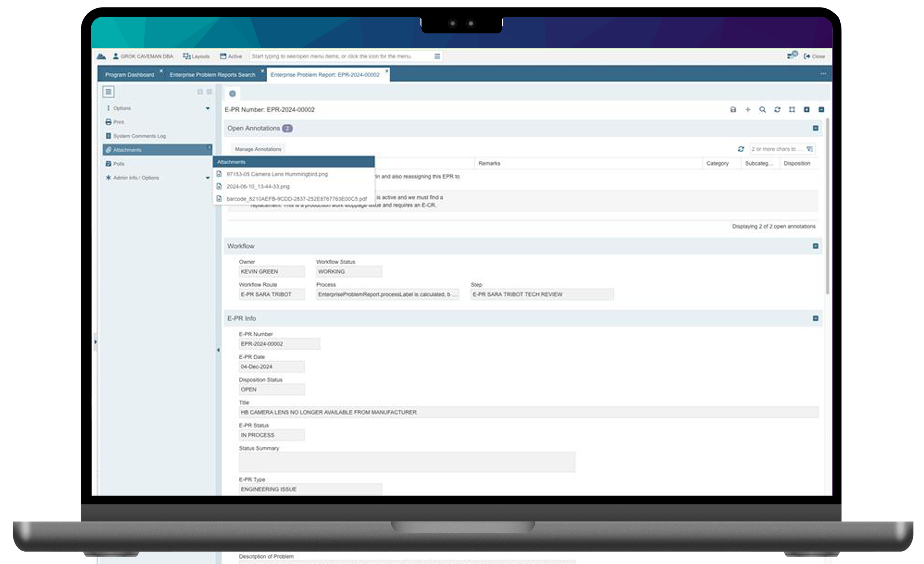Click the plus add icon in record toolbar
Image resolution: width=924 pixels, height=564 pixels.
click(x=748, y=110)
